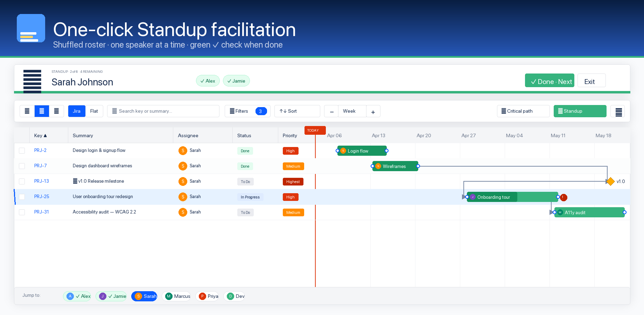Click the red warning badge on Onboarding tour
This screenshot has height=315, width=644.
[x=563, y=197]
